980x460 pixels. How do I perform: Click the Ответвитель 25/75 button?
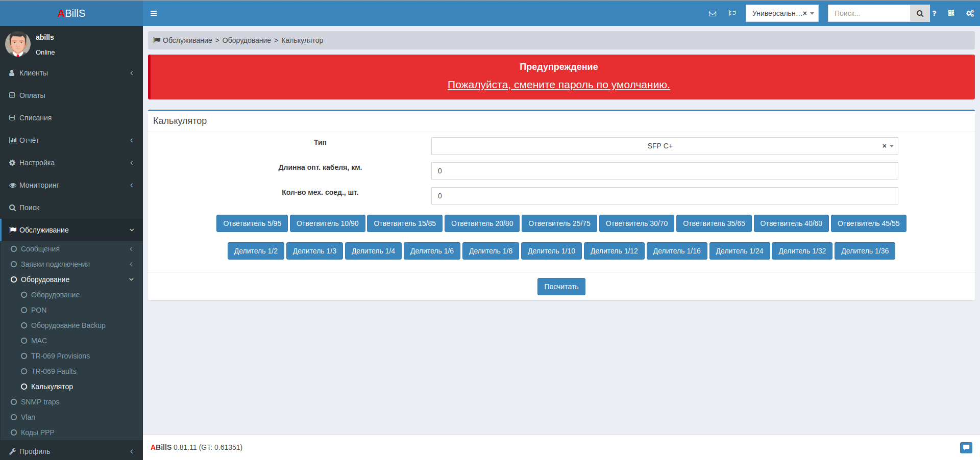tap(559, 223)
